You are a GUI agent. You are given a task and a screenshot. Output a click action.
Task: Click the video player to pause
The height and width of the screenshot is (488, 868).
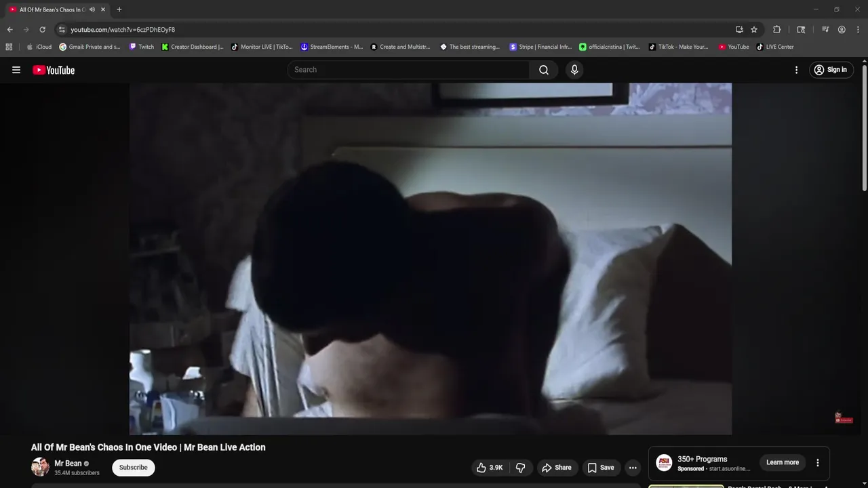click(431, 258)
